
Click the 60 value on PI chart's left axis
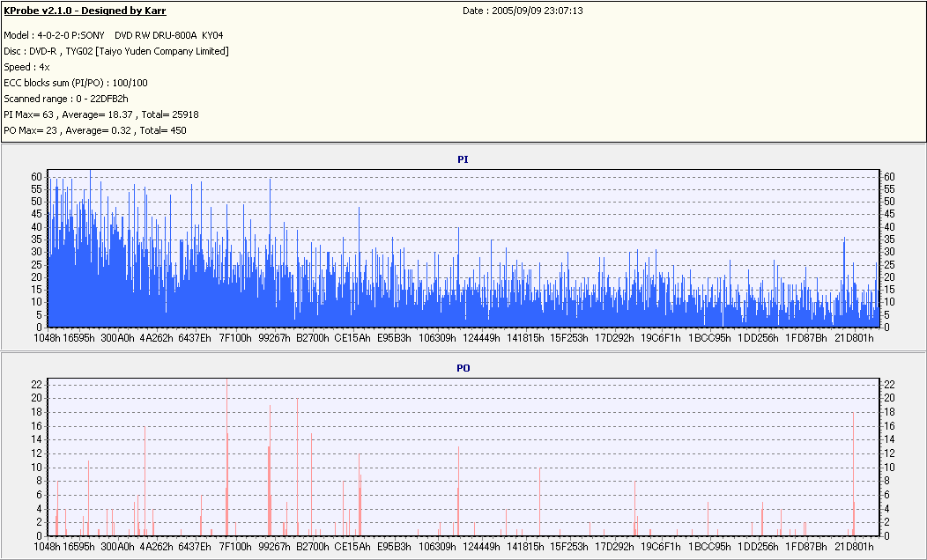[x=37, y=177]
